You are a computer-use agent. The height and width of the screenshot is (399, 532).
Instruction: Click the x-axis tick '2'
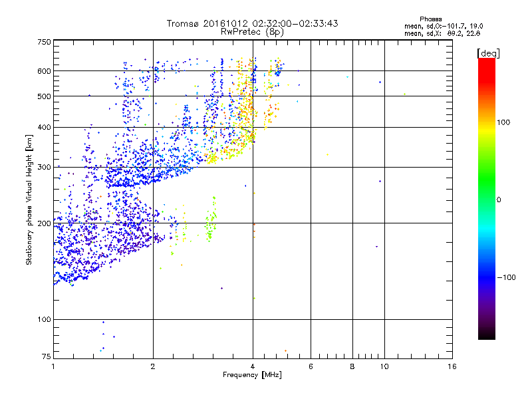[153, 366]
